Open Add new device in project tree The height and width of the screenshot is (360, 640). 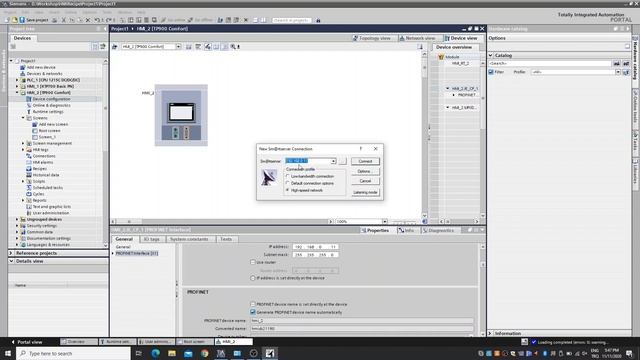pos(41,67)
